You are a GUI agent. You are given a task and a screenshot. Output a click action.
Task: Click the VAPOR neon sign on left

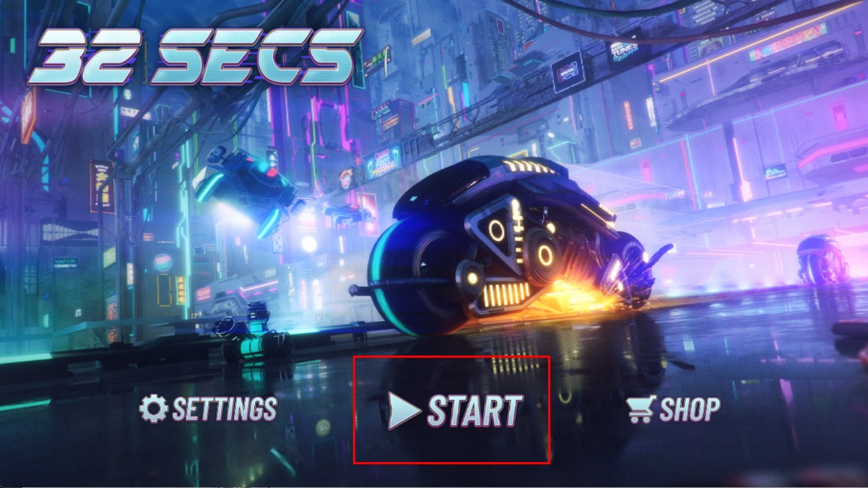(x=66, y=262)
